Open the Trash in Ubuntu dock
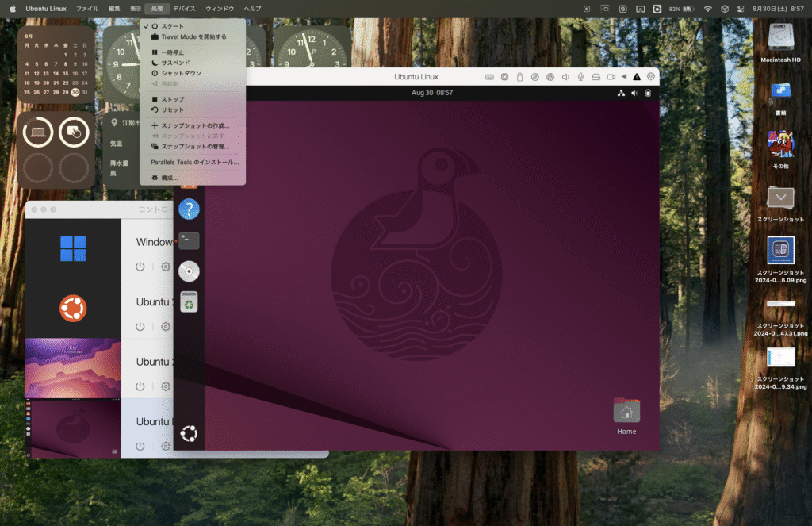This screenshot has height=526, width=812. pos(189,302)
